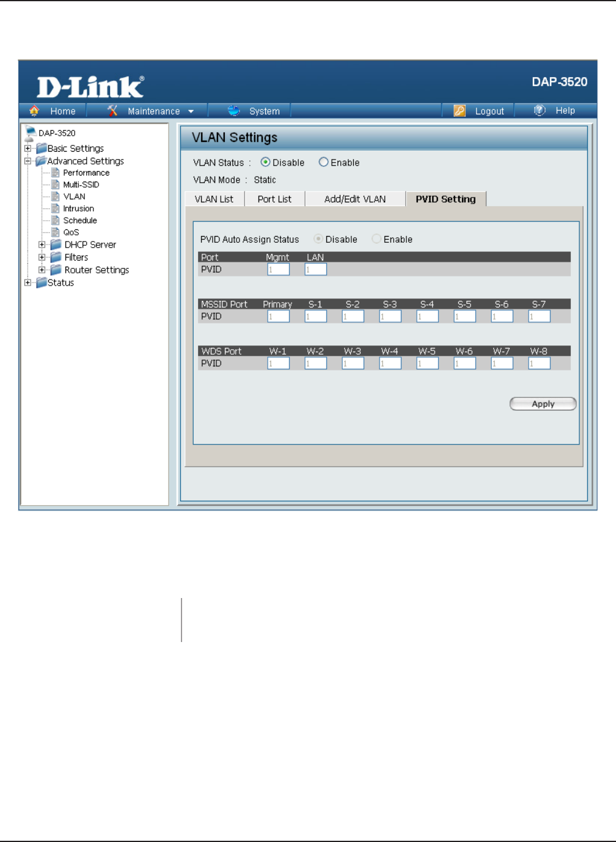The image size is (616, 842).
Task: Select the PVID Setting tab
Action: pos(446,199)
